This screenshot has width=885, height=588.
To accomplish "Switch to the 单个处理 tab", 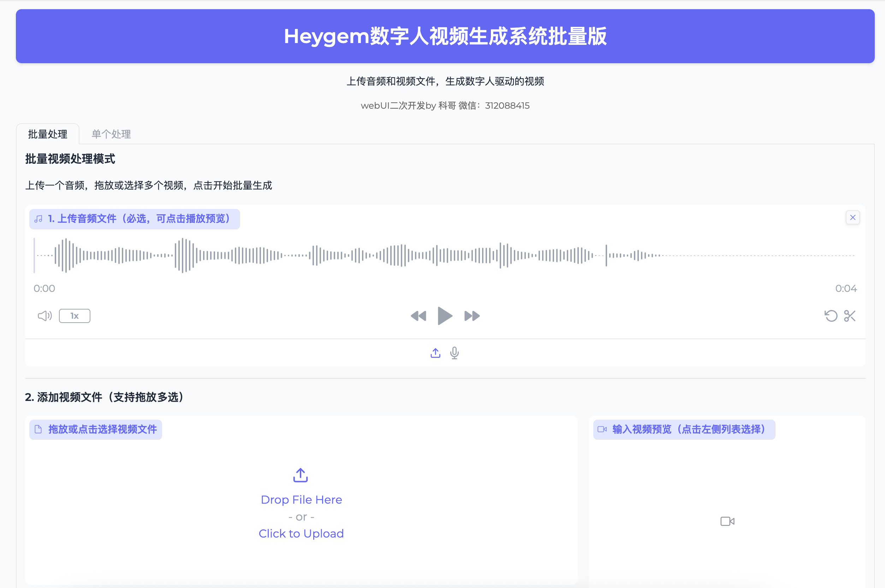I will point(111,134).
